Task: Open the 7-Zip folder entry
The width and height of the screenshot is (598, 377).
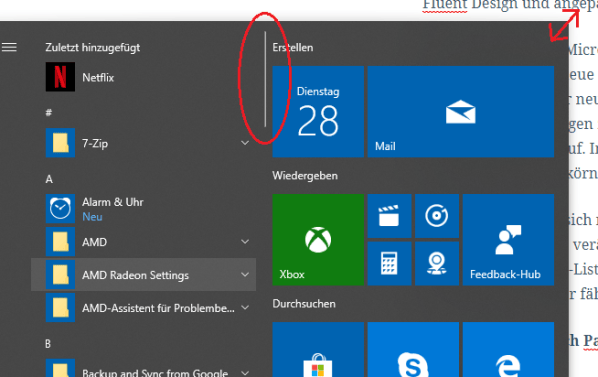Action: pyautogui.click(x=143, y=143)
